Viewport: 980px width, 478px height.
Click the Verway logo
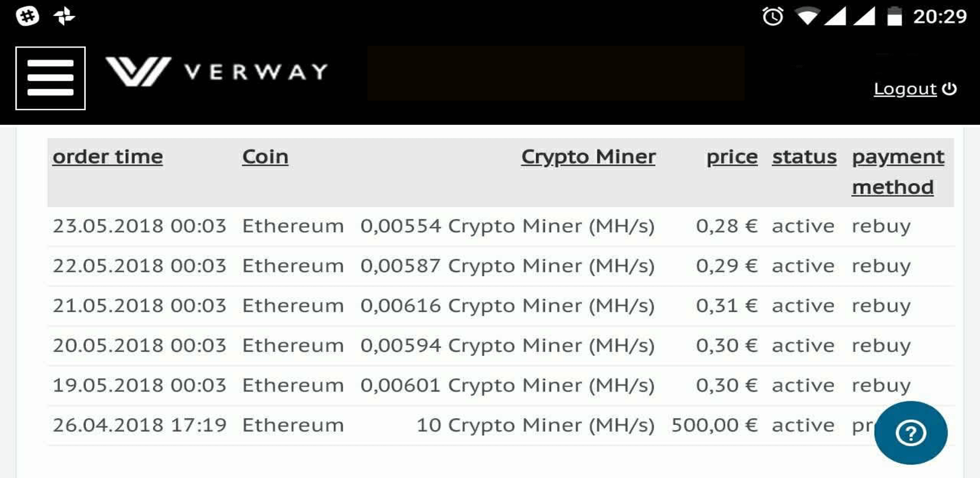[217, 72]
